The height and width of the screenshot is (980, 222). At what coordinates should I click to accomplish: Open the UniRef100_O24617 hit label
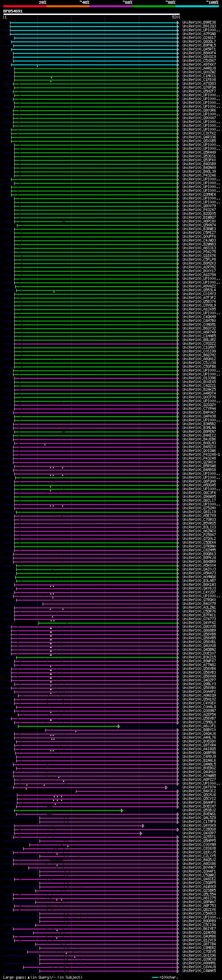(x=199, y=38)
